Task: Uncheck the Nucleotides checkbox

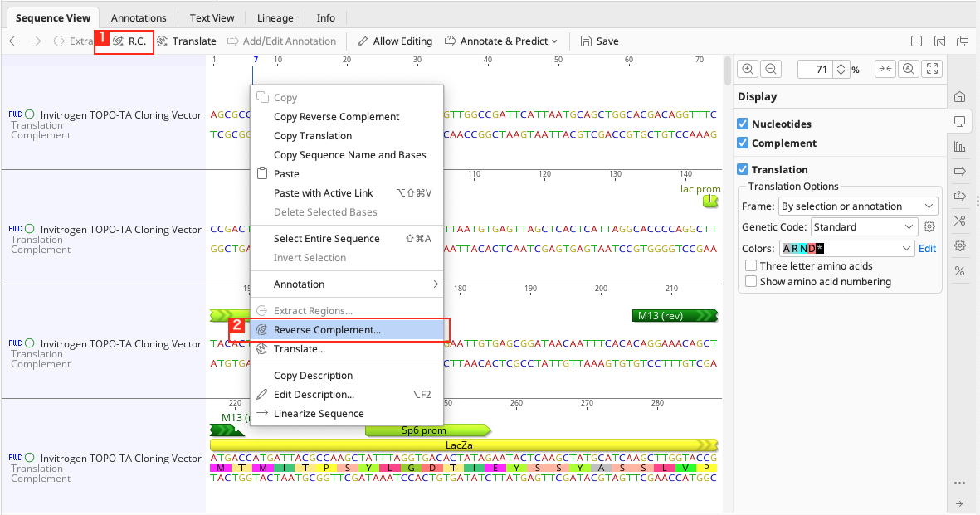Action: 743,124
